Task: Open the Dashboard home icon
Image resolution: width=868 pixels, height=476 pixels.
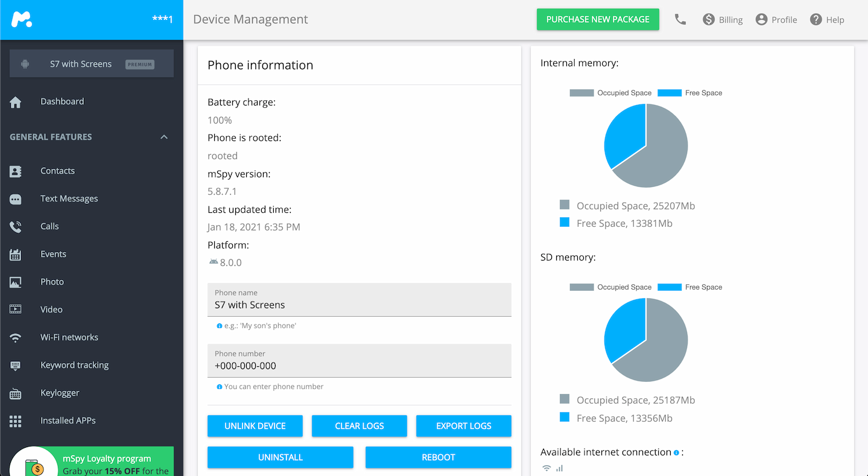Action: (16, 102)
